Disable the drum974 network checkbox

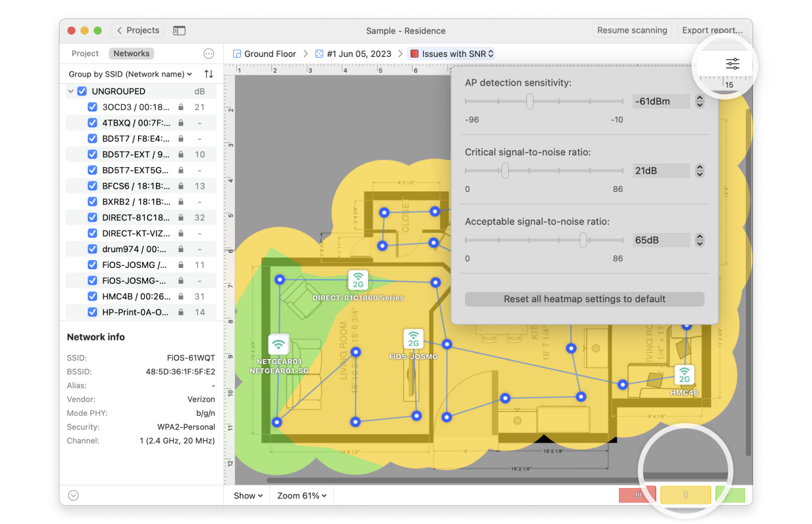93,249
